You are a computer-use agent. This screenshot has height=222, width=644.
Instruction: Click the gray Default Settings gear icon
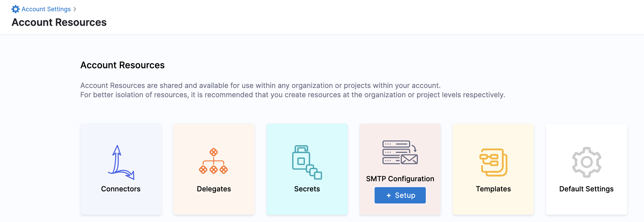tap(586, 162)
